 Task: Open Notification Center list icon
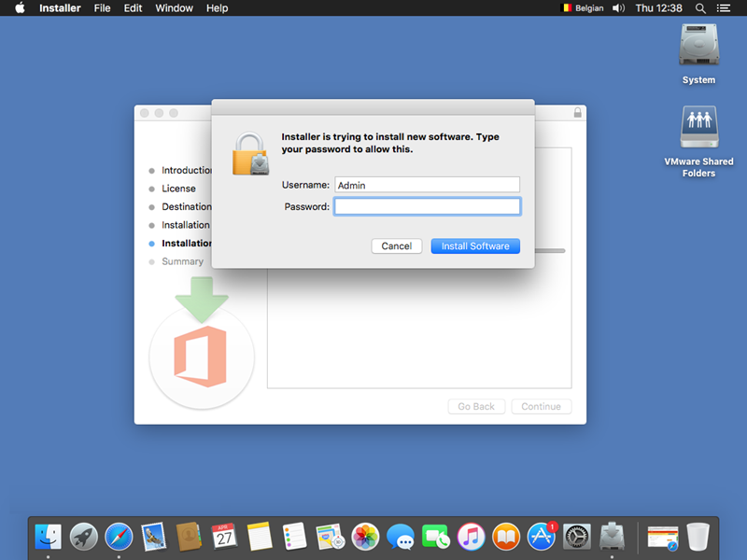(x=723, y=8)
